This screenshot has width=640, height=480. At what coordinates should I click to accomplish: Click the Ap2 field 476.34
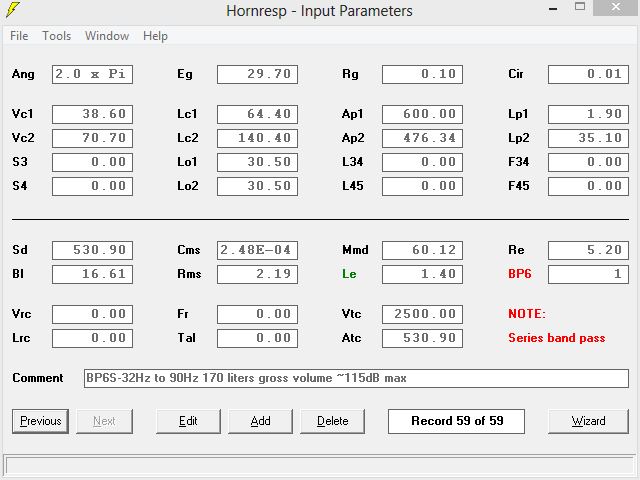422,138
